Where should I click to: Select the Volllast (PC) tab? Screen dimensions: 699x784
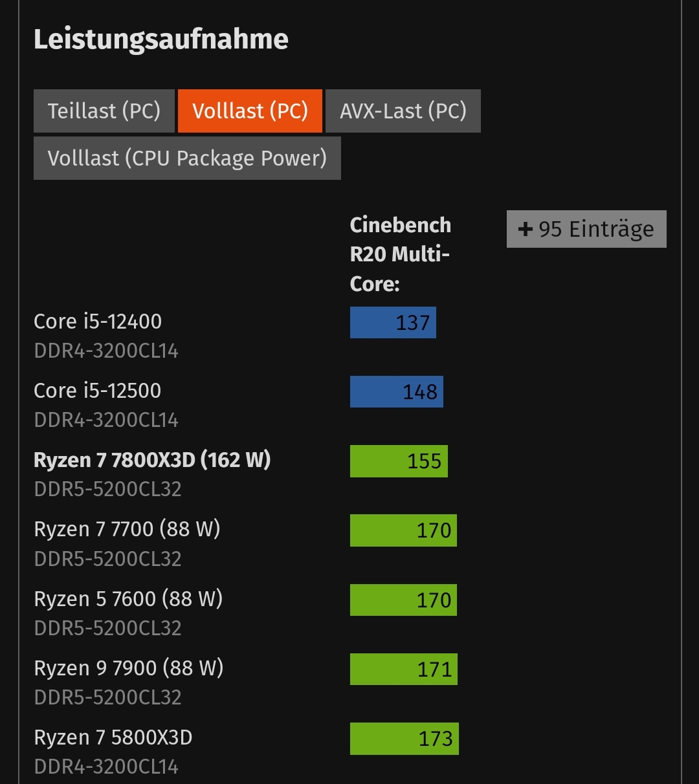[250, 111]
